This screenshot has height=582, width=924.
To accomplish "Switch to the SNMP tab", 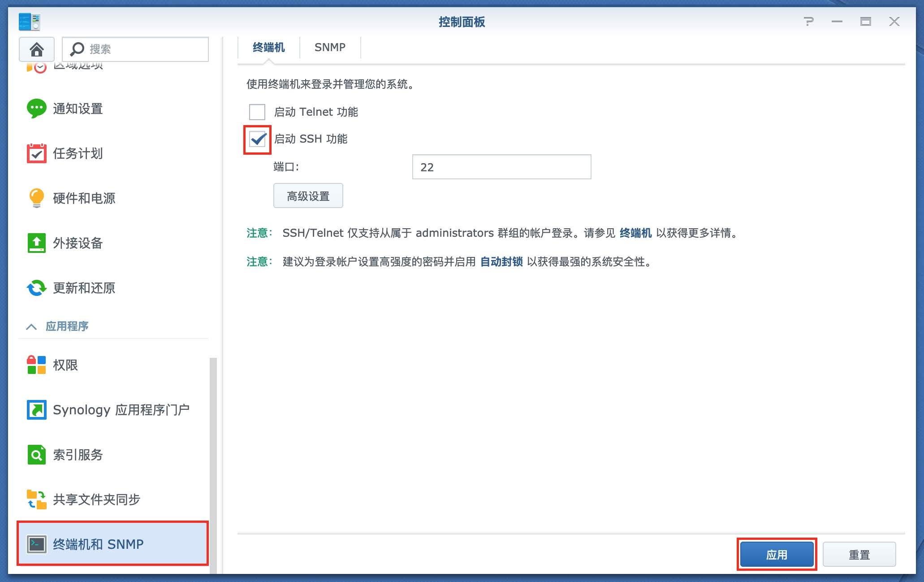I will tap(330, 48).
